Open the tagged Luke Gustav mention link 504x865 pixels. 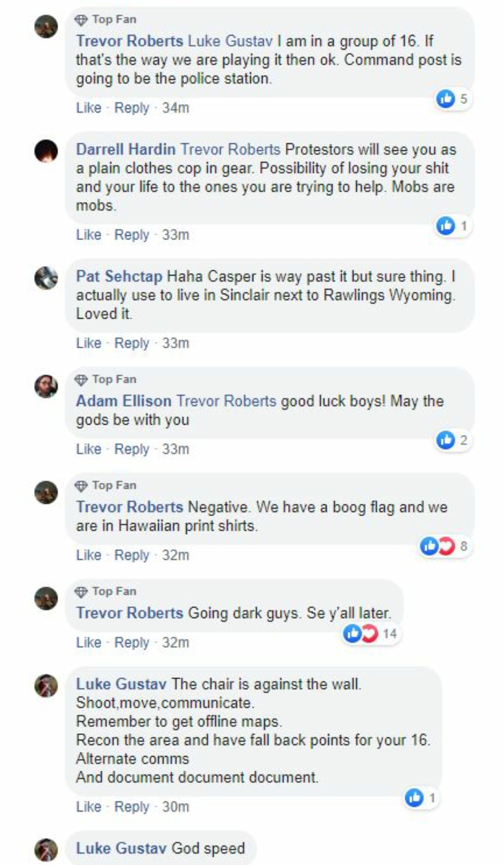click(230, 41)
